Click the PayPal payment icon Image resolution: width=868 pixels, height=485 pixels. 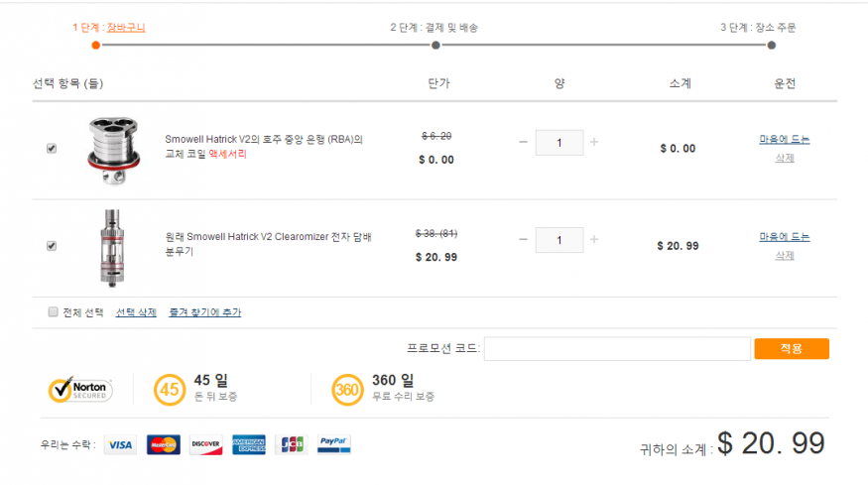(x=333, y=444)
